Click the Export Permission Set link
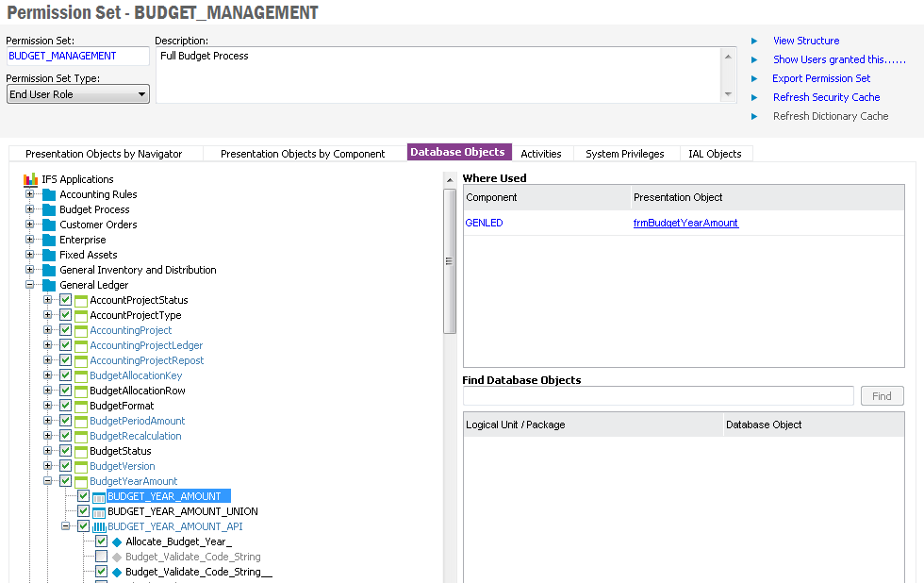 (821, 78)
